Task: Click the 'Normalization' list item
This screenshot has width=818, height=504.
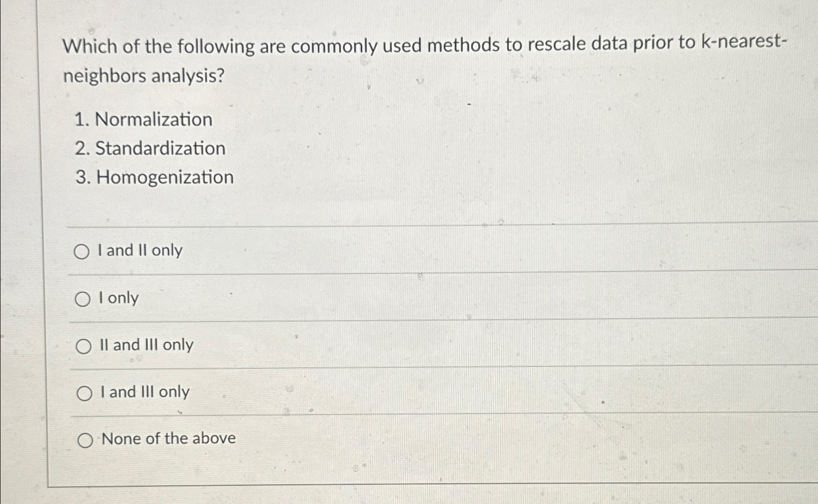Action: coord(144,120)
